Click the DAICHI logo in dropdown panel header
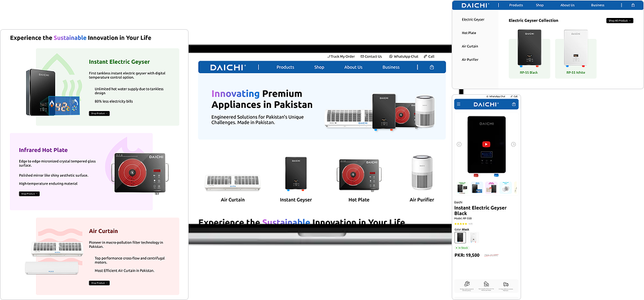The image size is (644, 300). pyautogui.click(x=475, y=6)
